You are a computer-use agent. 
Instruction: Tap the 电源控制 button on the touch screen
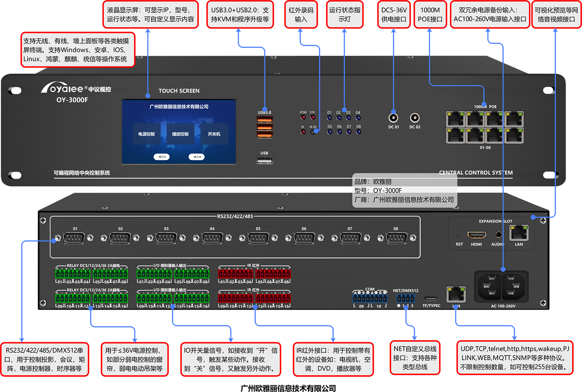[146, 134]
